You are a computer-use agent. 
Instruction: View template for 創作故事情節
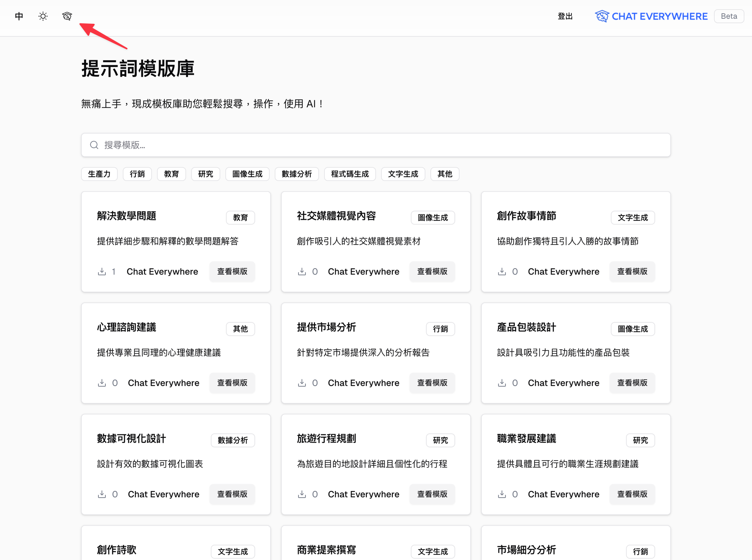click(x=632, y=272)
